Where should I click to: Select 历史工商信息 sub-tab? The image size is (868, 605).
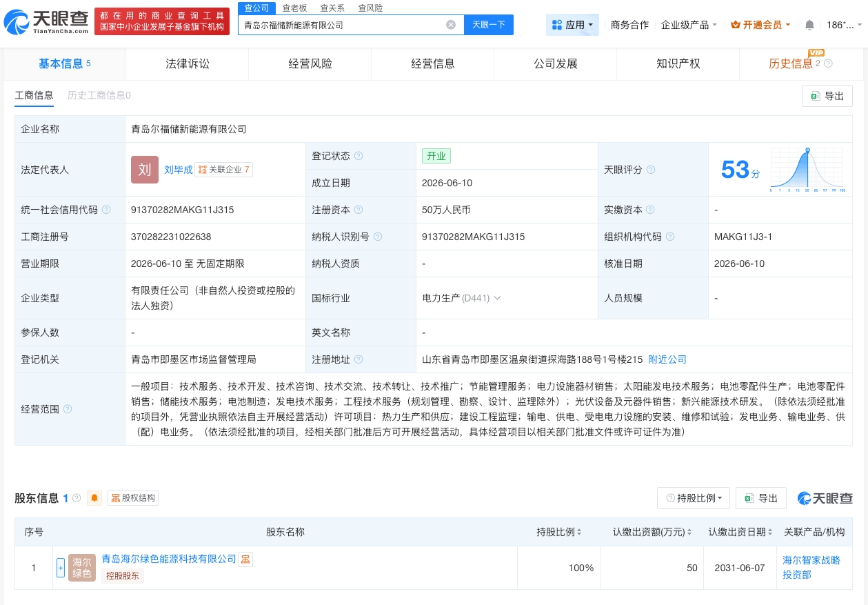pyautogui.click(x=99, y=95)
